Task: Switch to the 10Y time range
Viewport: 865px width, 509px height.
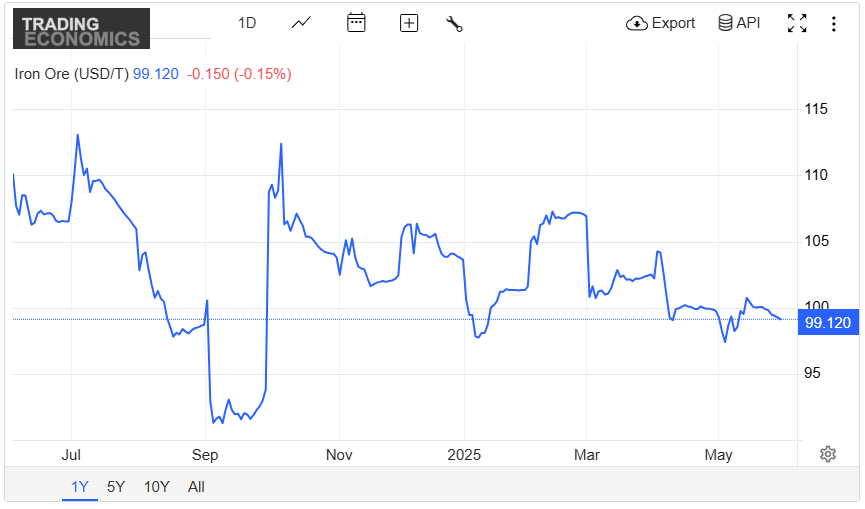Action: (x=156, y=487)
